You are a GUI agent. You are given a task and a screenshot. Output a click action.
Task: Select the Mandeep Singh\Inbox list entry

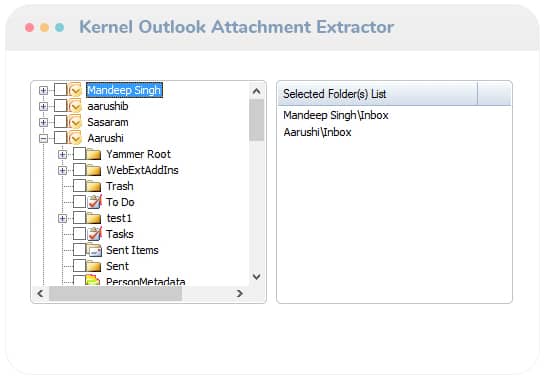click(336, 115)
